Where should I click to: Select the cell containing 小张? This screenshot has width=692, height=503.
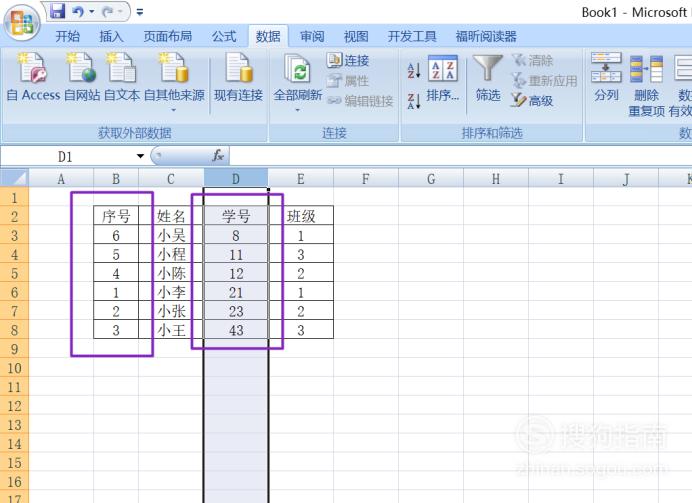[x=171, y=312]
